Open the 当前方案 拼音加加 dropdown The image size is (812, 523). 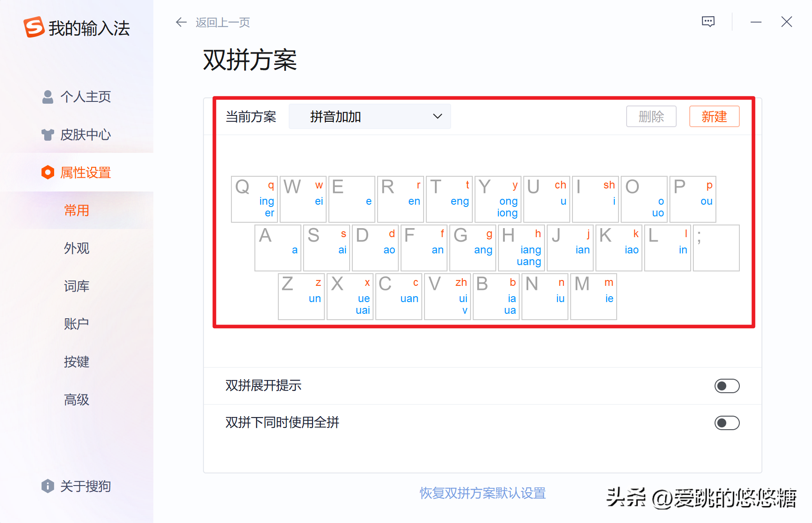(370, 116)
